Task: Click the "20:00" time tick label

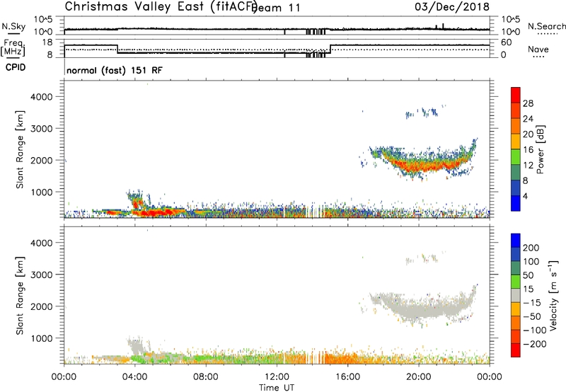Action: coord(418,377)
